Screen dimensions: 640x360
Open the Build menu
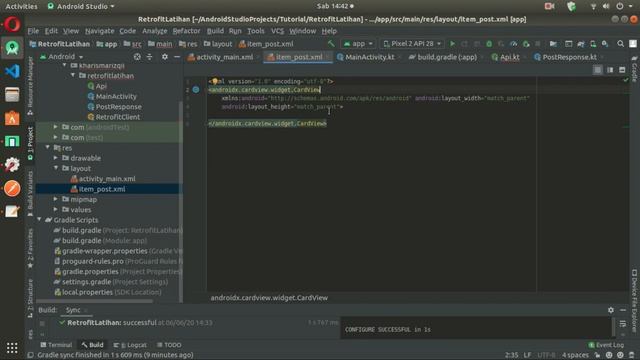pyautogui.click(x=215, y=31)
